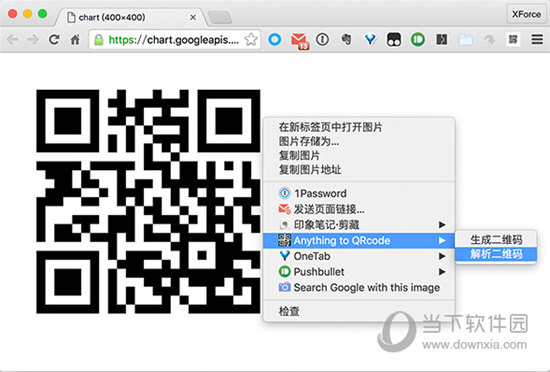The width and height of the screenshot is (550, 372).
Task: Expand the OneTab submenu arrow
Action: tap(442, 256)
